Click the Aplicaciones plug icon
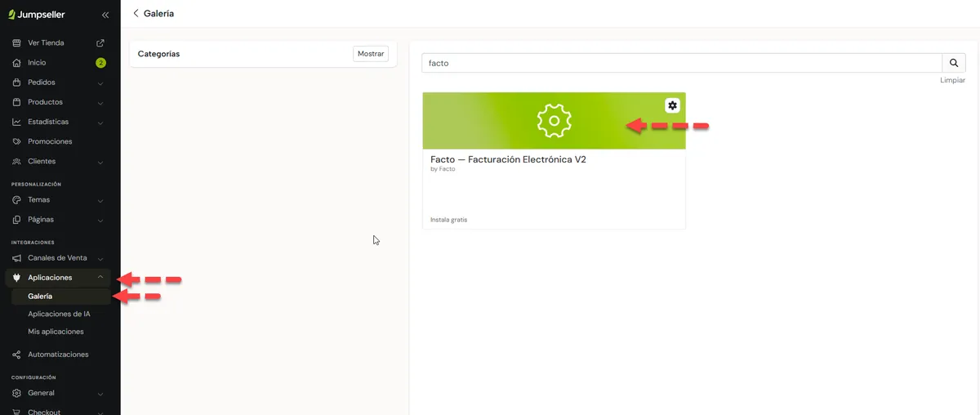 pyautogui.click(x=16, y=278)
